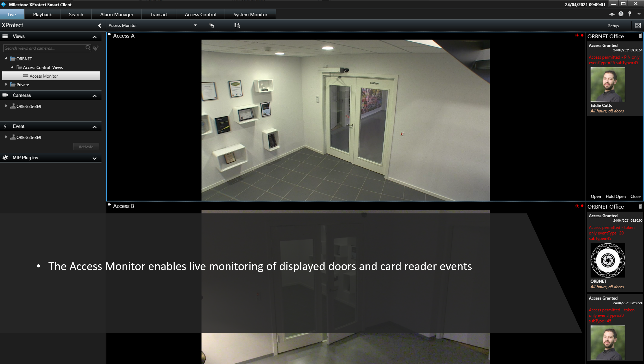
Task: Click the Setup button
Action: pos(613,26)
